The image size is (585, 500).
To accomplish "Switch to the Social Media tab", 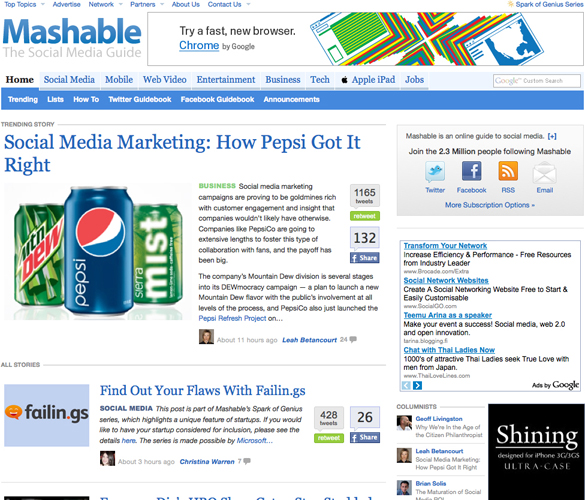I will 69,80.
